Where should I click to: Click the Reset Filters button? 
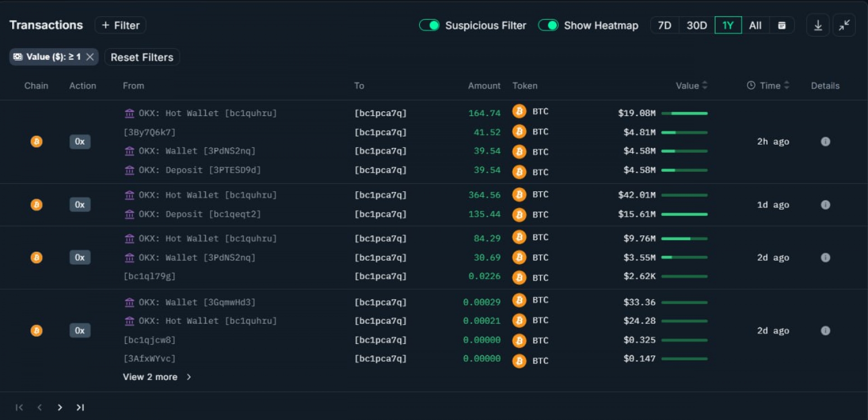pos(142,57)
